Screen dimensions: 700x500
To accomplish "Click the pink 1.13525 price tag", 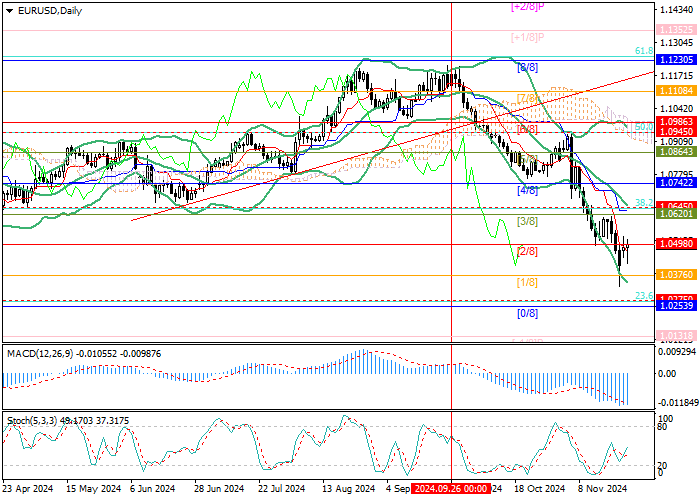I will pyautogui.click(x=677, y=30).
